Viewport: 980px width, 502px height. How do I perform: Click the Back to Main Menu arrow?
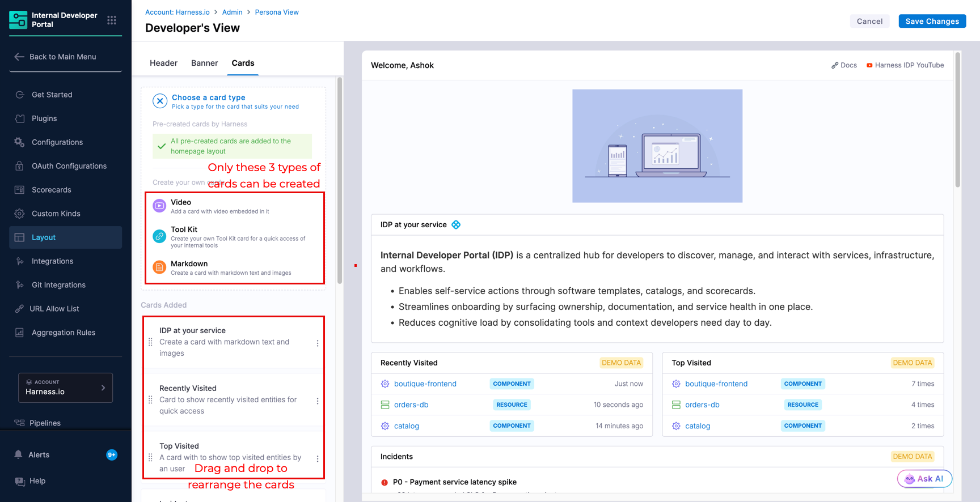[19, 57]
